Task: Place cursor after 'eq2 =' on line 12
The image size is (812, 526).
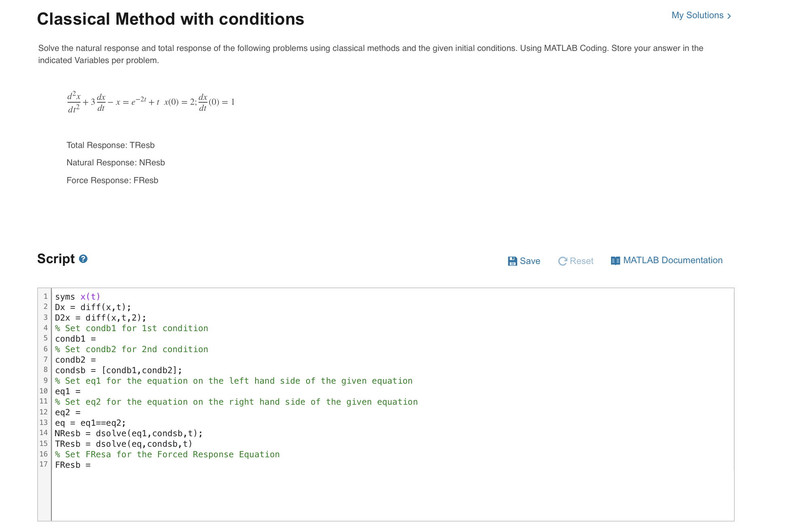Action: [x=83, y=412]
